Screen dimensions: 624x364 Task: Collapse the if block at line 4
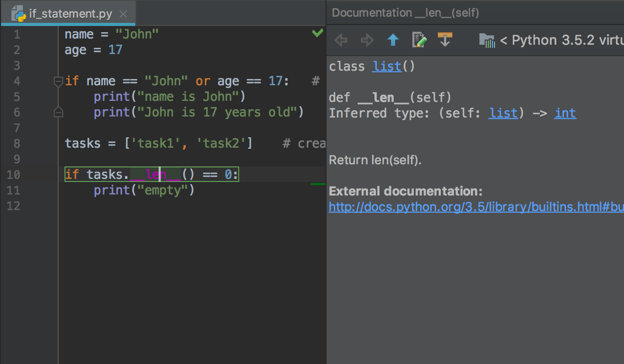click(58, 81)
